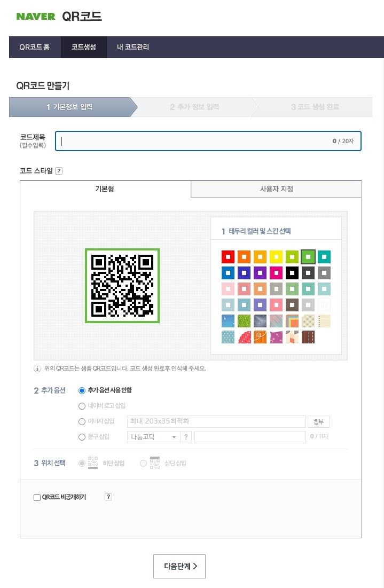Click the NAVER logo
Screen dimensions: 384x588
pyautogui.click(x=36, y=17)
